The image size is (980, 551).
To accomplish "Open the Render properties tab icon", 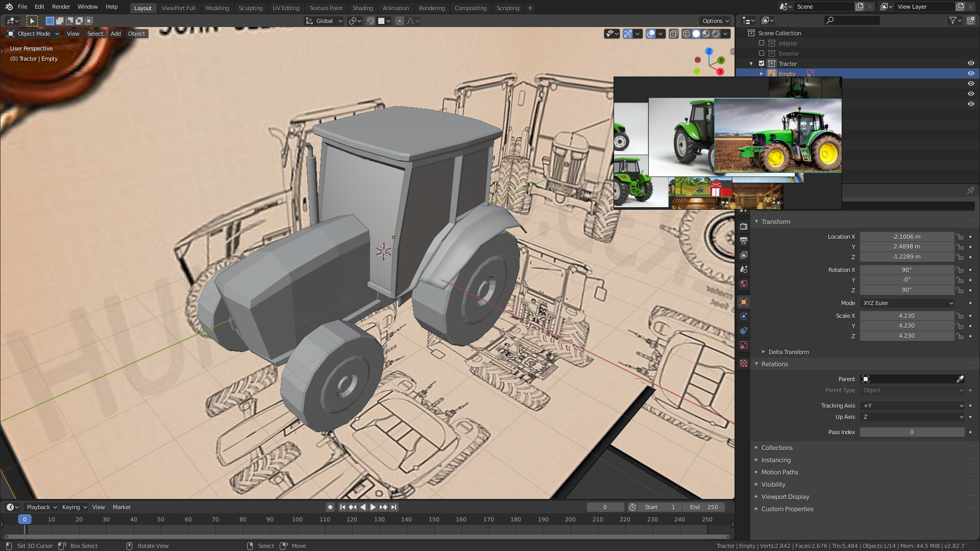I will pos(744,227).
